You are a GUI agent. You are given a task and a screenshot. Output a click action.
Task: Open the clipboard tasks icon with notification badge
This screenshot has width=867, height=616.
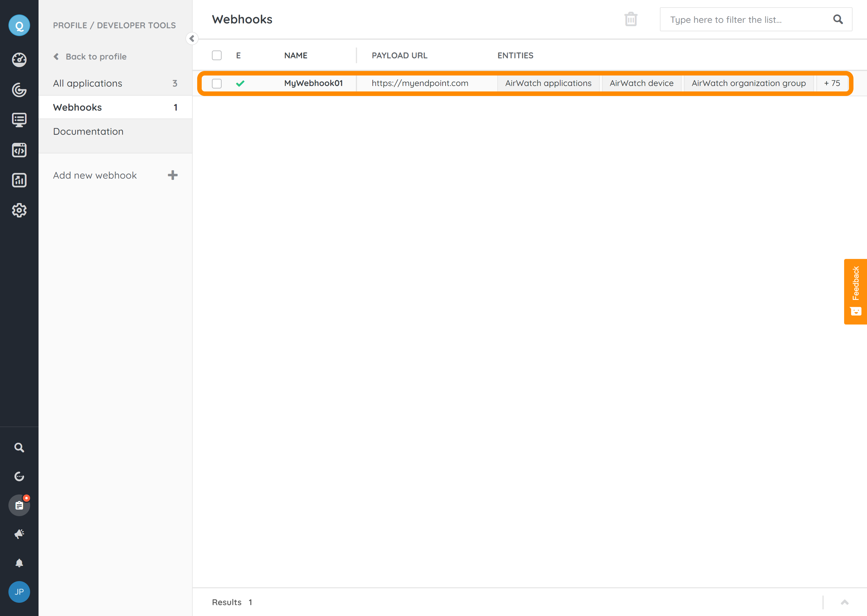pos(19,505)
